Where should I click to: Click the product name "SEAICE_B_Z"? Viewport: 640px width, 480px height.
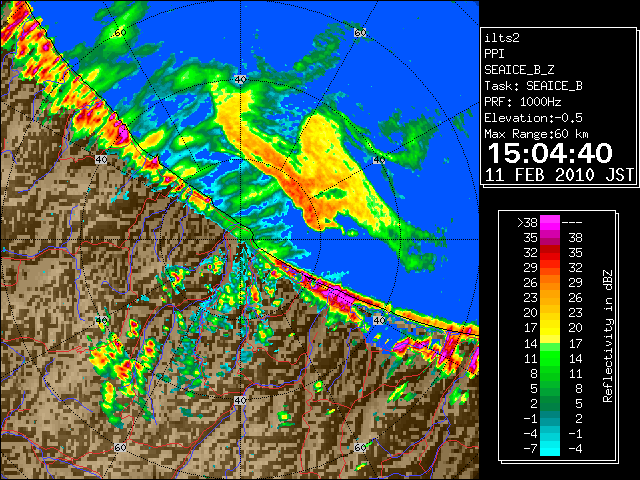coord(519,70)
